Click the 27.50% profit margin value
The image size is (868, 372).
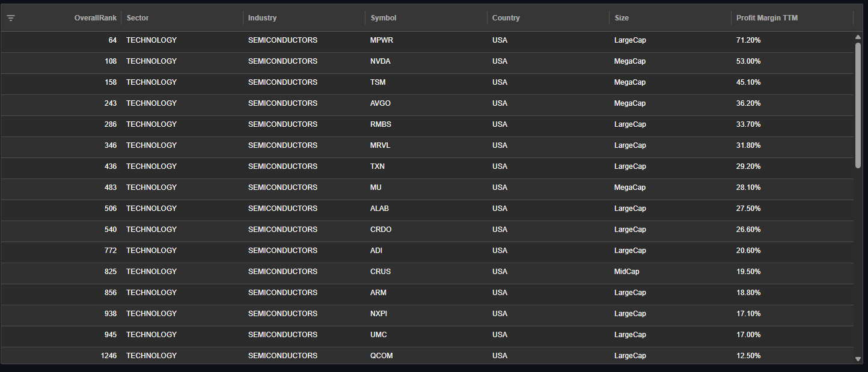748,209
